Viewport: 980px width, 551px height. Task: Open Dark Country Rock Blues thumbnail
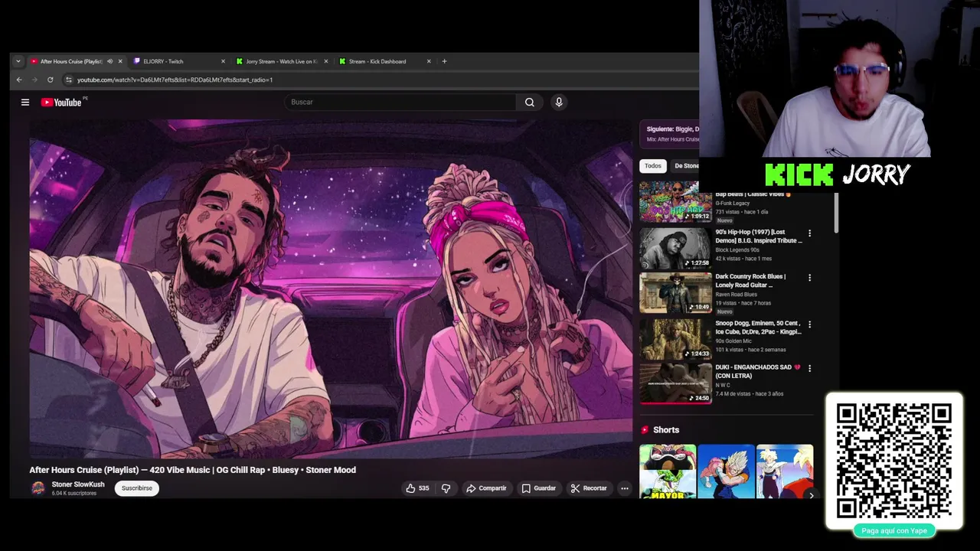tap(675, 293)
